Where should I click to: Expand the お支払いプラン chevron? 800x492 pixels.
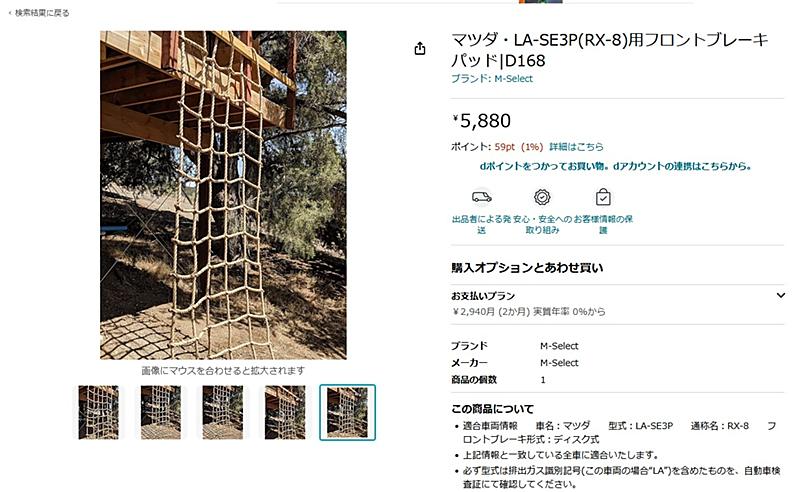point(780,295)
